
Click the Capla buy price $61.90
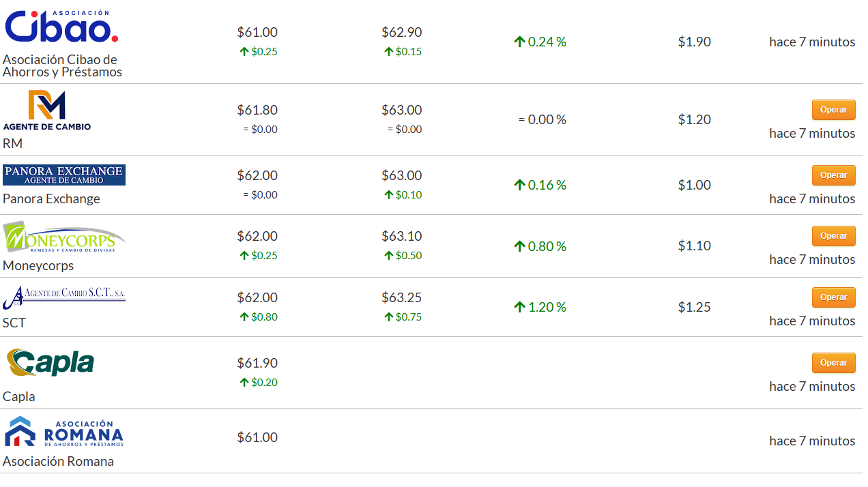coord(257,363)
